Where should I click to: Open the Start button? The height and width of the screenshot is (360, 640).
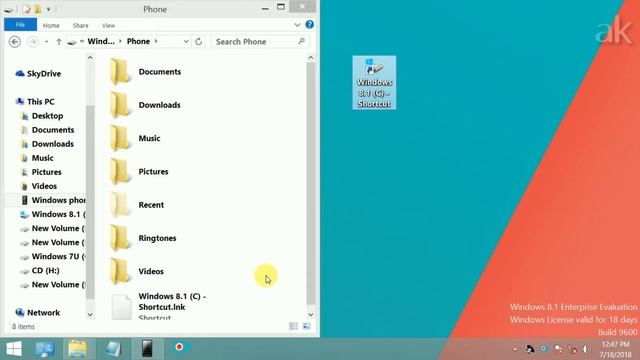point(14,349)
